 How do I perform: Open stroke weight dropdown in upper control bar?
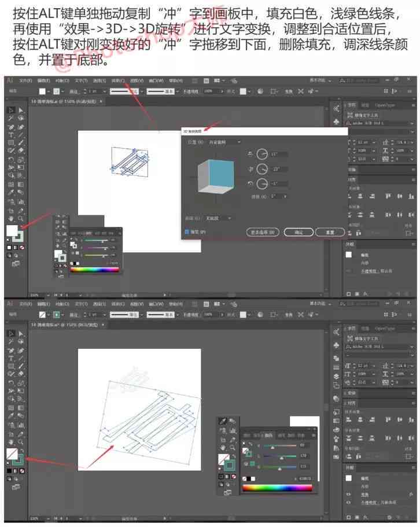[104, 91]
